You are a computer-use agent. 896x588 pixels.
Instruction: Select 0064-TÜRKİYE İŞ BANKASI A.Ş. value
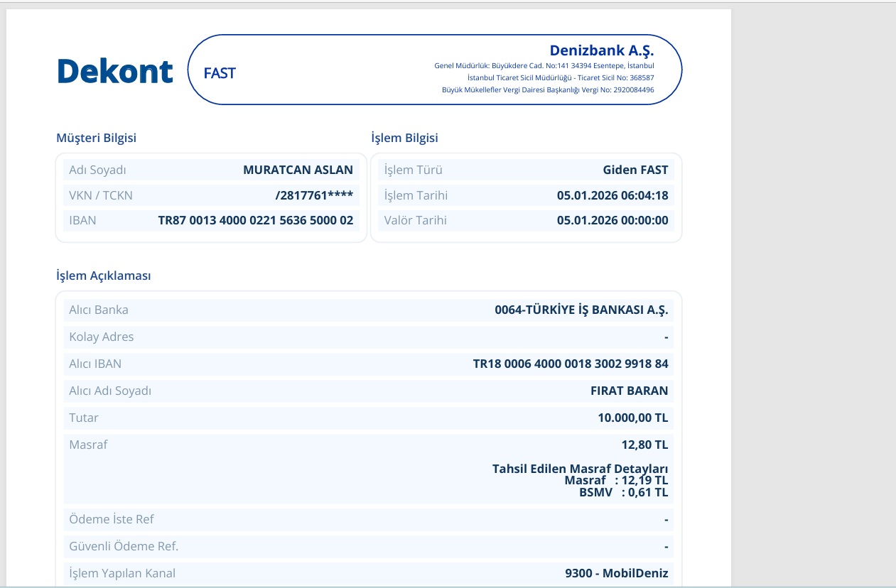click(x=582, y=310)
